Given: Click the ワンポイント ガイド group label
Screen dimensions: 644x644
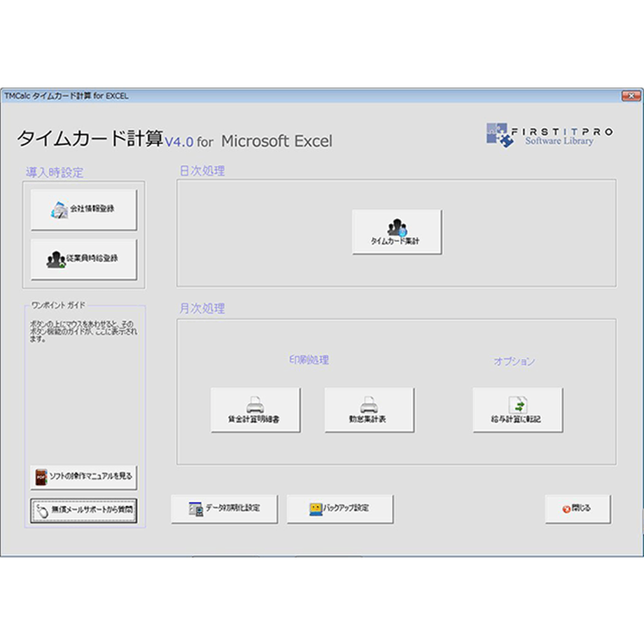Looking at the screenshot, I should (58, 305).
